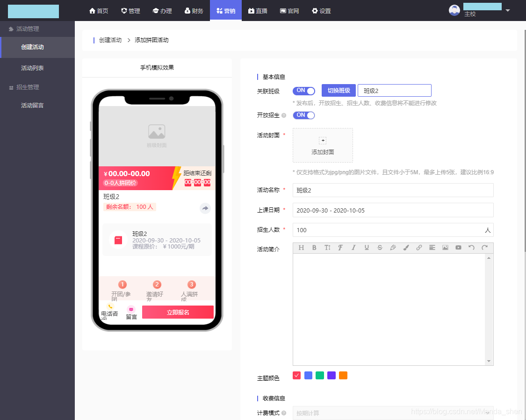Insert a hyperlink in the editor
The image size is (526, 420).
[419, 248]
